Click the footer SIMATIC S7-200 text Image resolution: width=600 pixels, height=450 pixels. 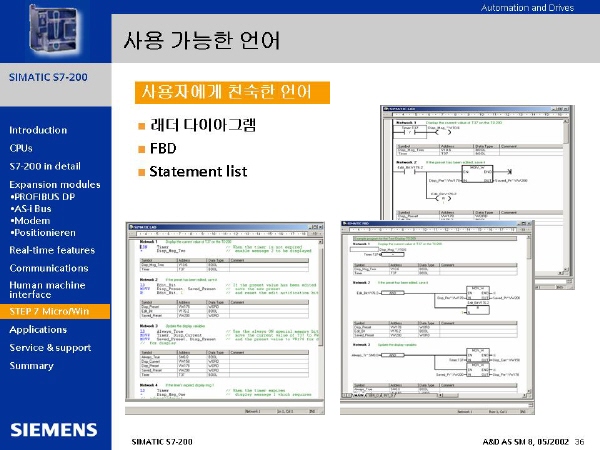(x=162, y=442)
